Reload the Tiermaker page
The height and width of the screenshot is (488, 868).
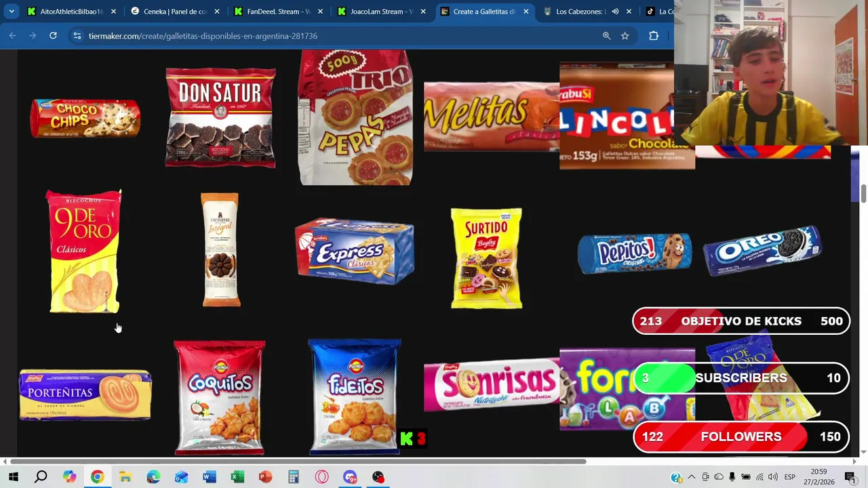(53, 36)
